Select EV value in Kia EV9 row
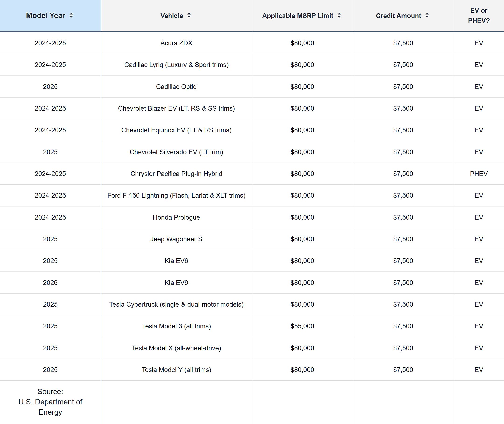 (x=479, y=283)
